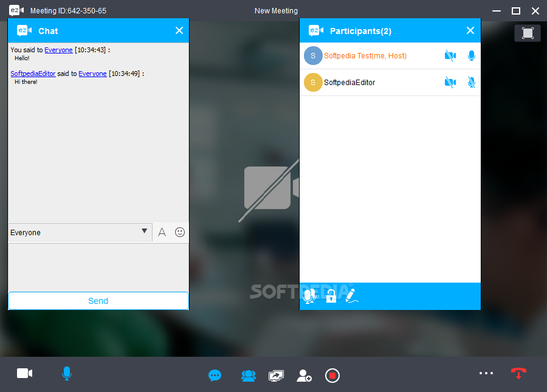Click the Send button
The width and height of the screenshot is (547, 392).
(98, 301)
